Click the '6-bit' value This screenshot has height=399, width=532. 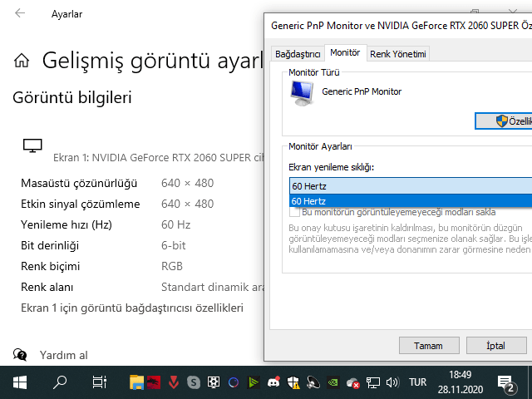[x=174, y=245]
